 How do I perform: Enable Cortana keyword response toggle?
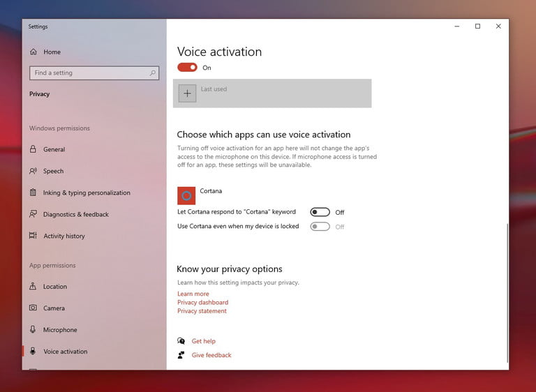click(320, 212)
